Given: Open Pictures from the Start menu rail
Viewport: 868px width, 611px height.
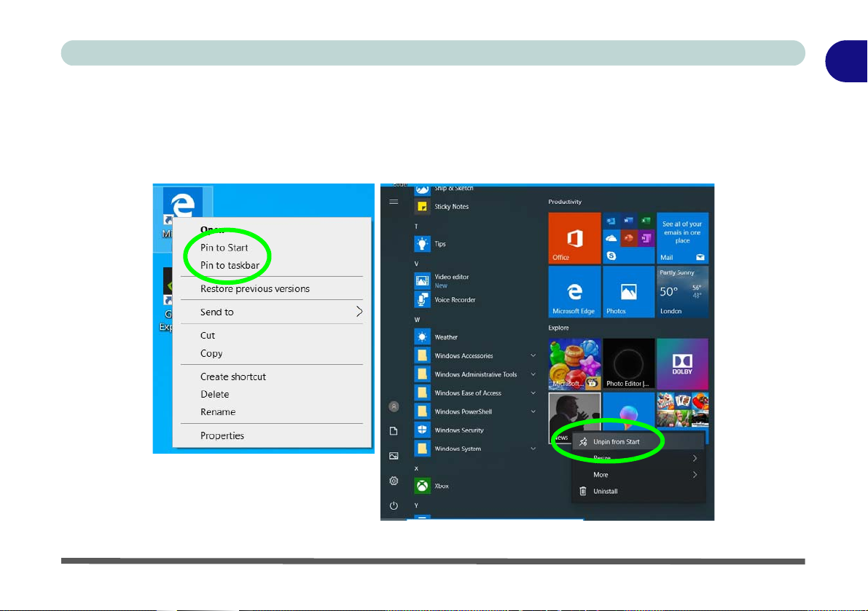Looking at the screenshot, I should click(x=394, y=456).
